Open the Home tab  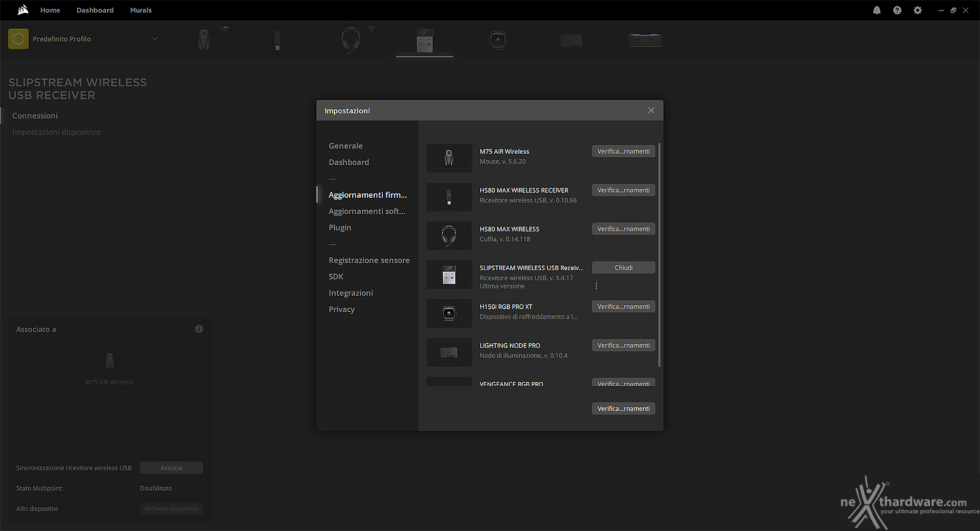[50, 10]
